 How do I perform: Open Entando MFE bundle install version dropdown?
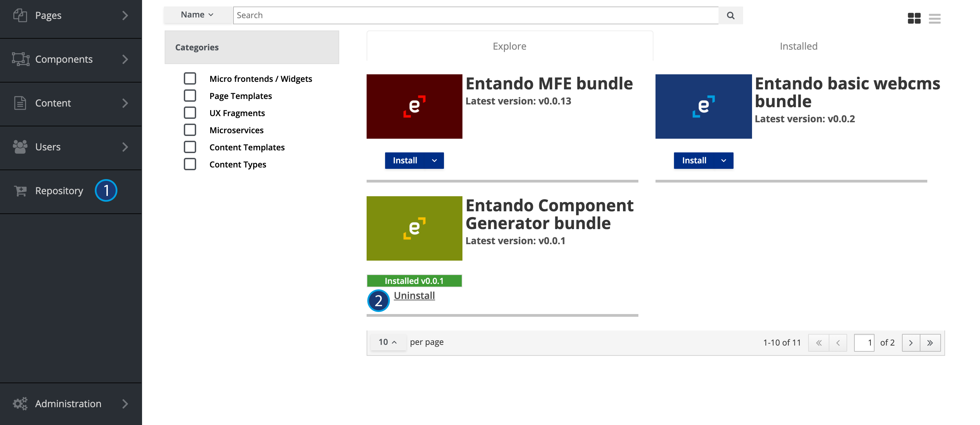click(x=434, y=161)
